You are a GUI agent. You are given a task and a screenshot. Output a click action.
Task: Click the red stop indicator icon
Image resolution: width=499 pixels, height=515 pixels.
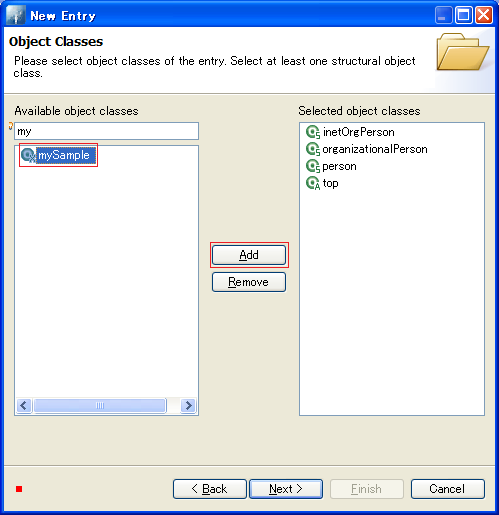19,489
